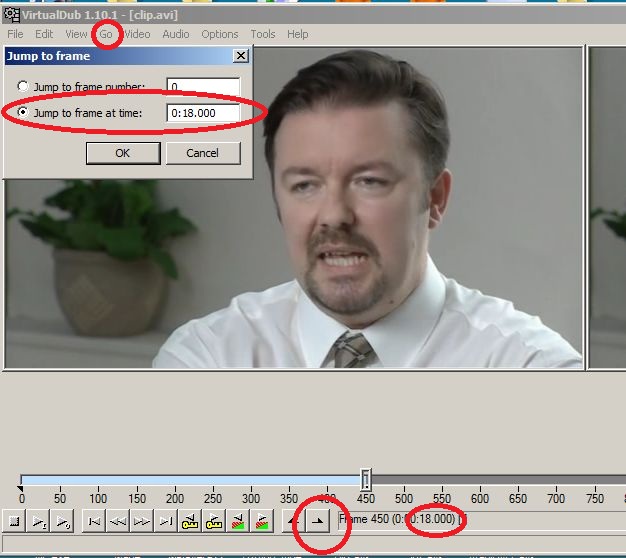Go to the first frame
The image size is (626, 558).
[x=94, y=521]
